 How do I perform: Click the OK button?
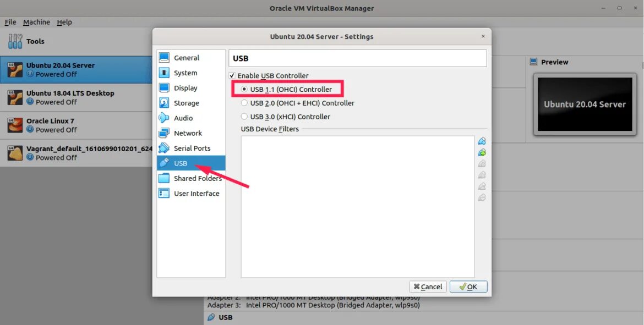468,287
